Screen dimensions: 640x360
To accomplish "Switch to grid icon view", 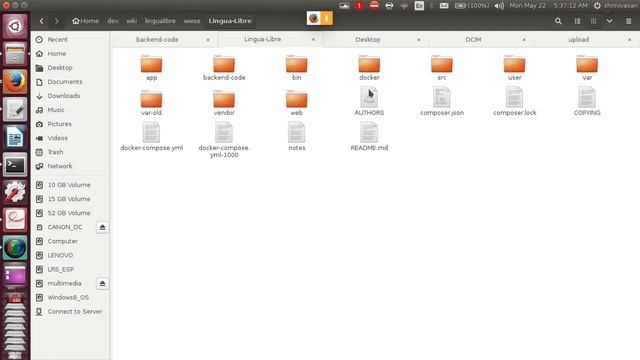I will [593, 21].
